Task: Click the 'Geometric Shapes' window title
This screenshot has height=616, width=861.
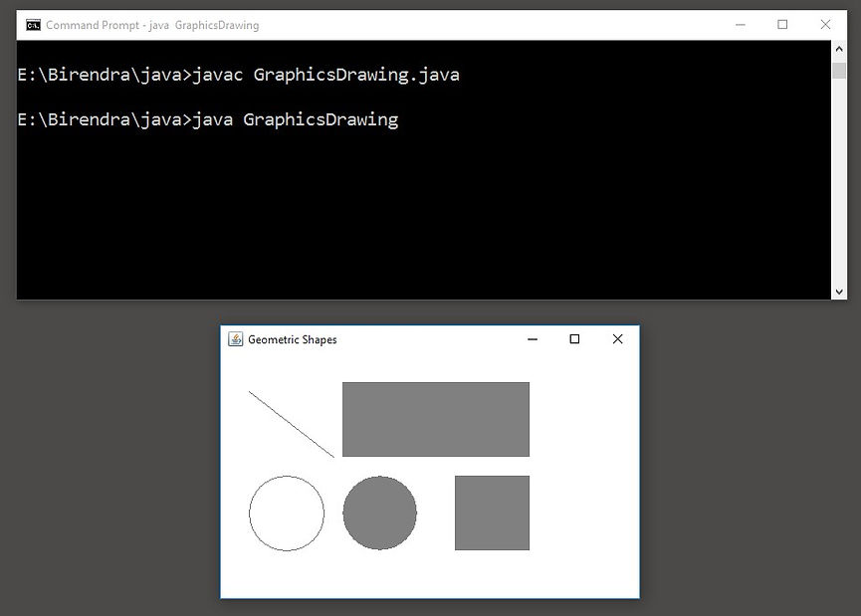Action: tap(292, 339)
